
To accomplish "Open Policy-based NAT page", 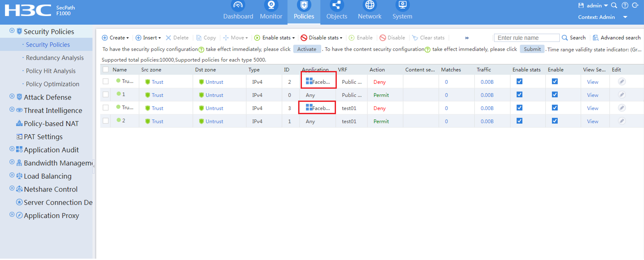I will tap(51, 124).
